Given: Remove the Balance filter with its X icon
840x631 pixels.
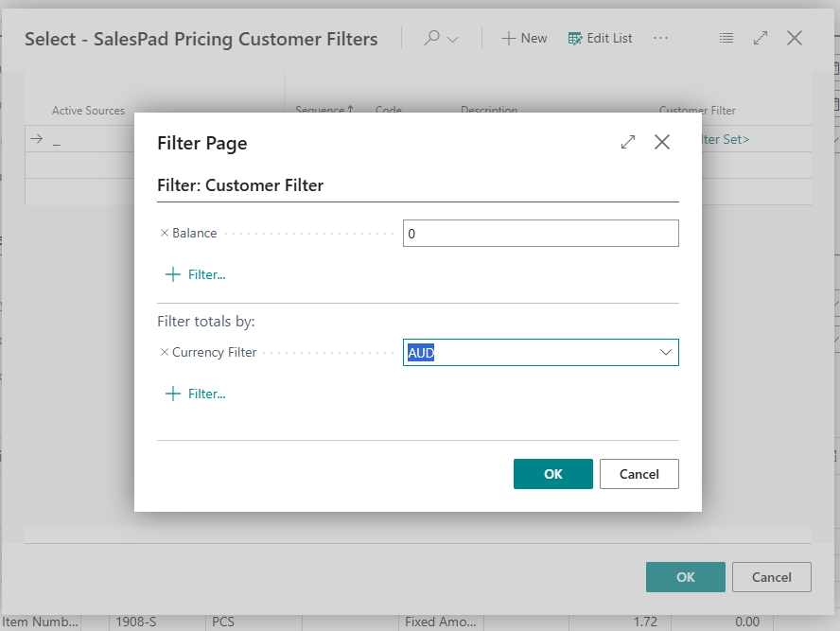Looking at the screenshot, I should pyautogui.click(x=165, y=233).
